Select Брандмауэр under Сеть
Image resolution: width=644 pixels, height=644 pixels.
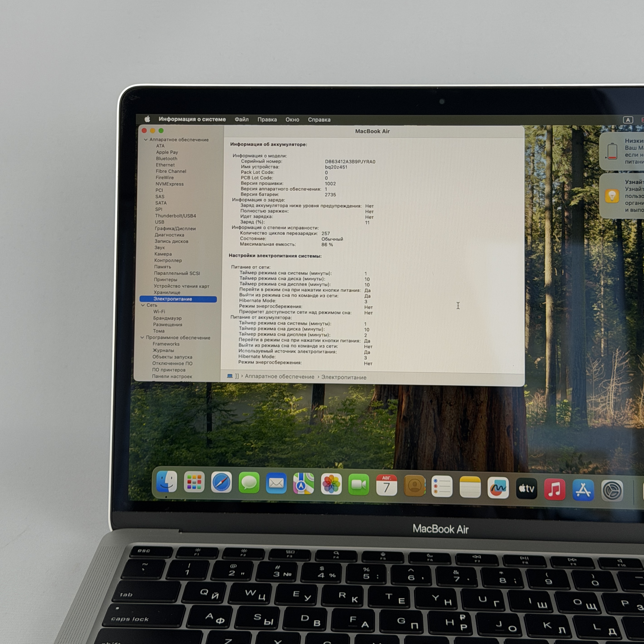(x=167, y=318)
